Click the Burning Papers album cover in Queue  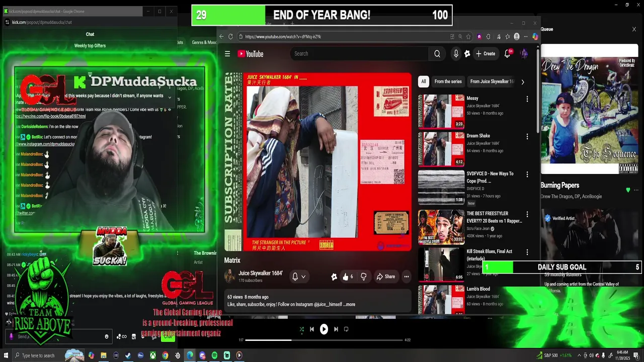[589, 109]
